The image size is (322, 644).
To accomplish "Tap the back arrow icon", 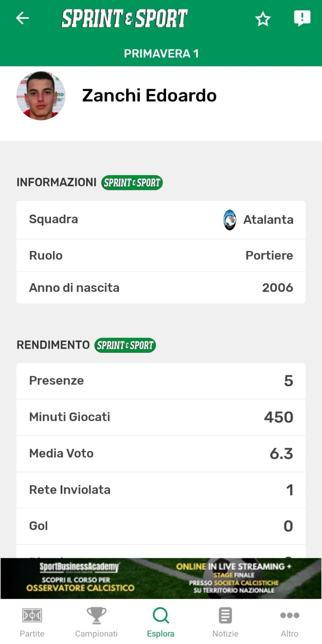I will 22,18.
